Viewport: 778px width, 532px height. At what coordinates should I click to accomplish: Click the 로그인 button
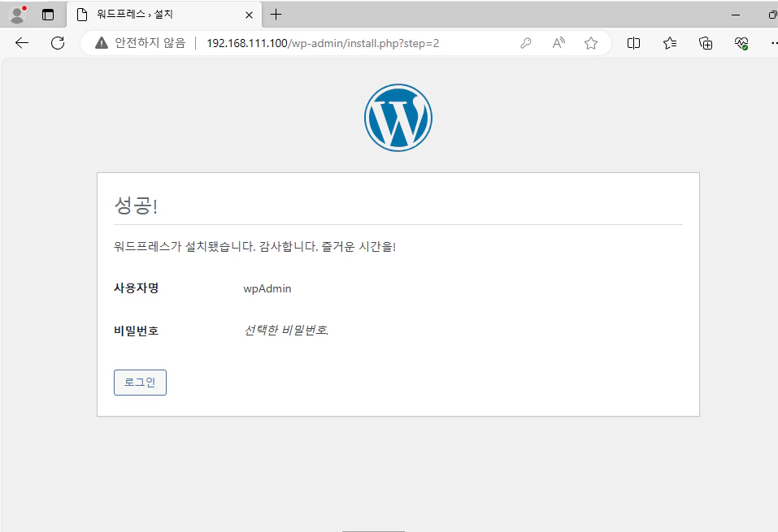[x=140, y=383]
